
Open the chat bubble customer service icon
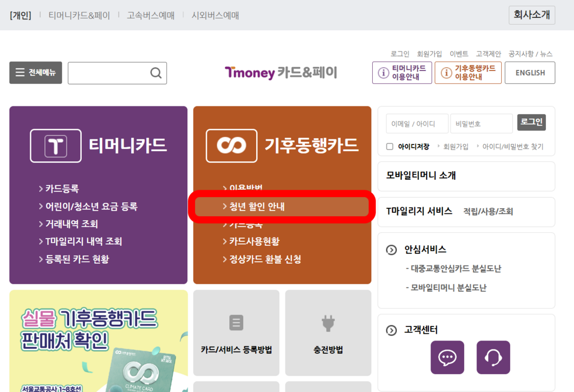point(447,357)
